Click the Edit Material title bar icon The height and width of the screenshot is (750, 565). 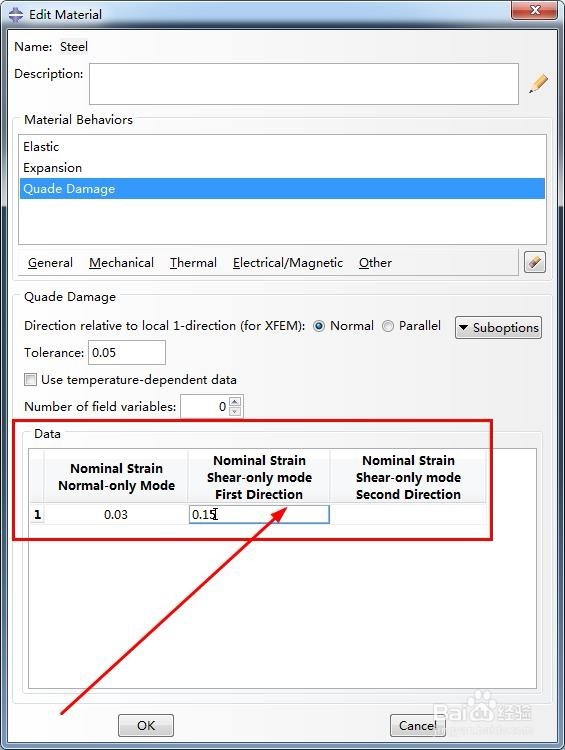[x=16, y=14]
